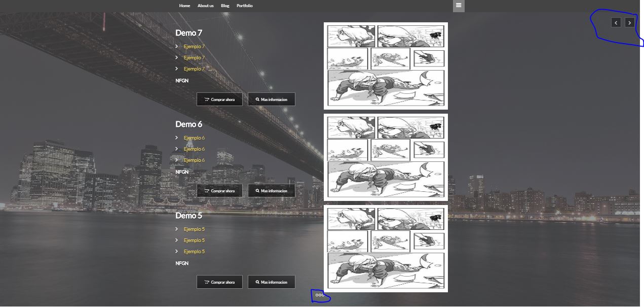Open the Portfolio menu item
Viewport: 644px width, 307px height.
tap(244, 6)
